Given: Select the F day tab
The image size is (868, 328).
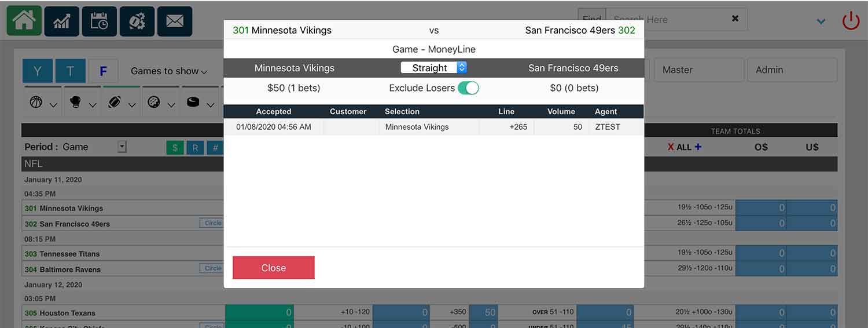Looking at the screenshot, I should [104, 71].
